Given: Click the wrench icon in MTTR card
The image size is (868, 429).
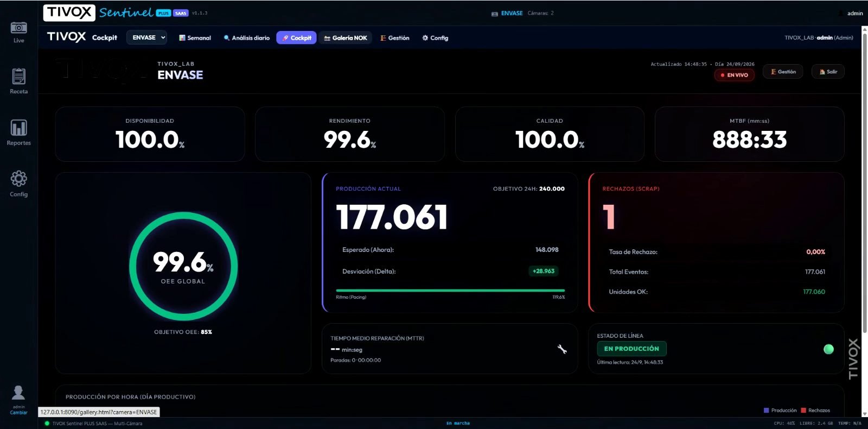Looking at the screenshot, I should click(x=562, y=349).
